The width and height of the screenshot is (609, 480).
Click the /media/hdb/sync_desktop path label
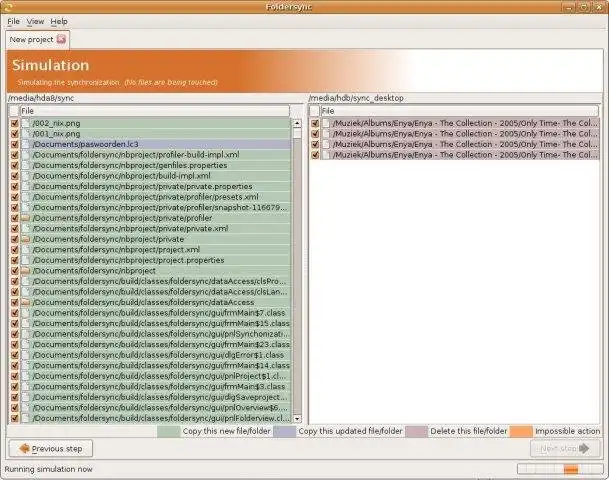coord(356,98)
